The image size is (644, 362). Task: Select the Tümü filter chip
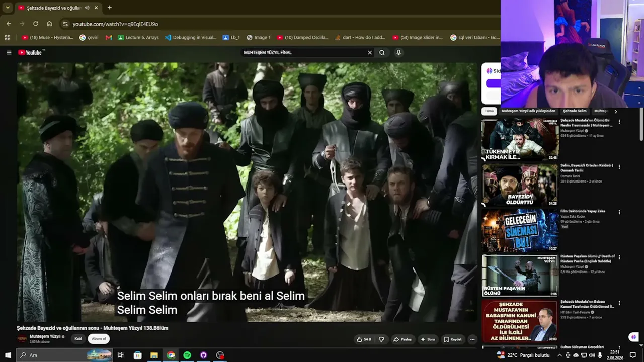pyautogui.click(x=489, y=111)
